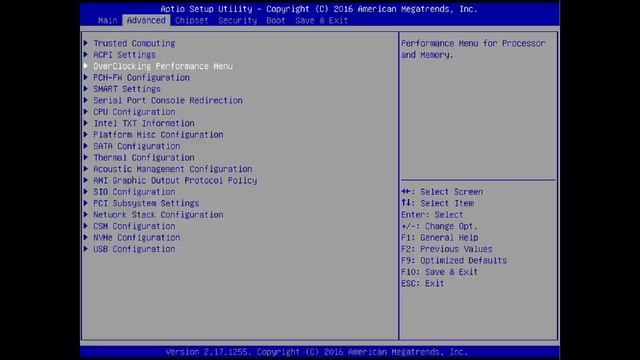Click arrow beside Serial Port Console Redirection
This screenshot has width=640, height=360.
[x=86, y=100]
